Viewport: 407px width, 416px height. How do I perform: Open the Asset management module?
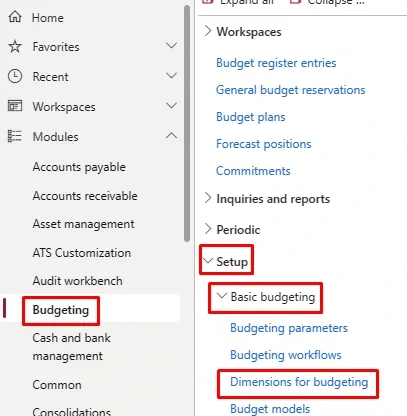[x=84, y=224]
